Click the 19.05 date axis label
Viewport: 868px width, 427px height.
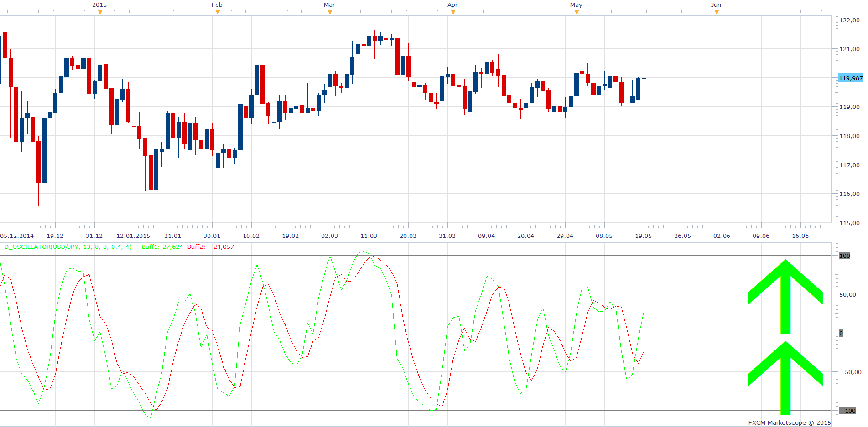[x=643, y=236]
